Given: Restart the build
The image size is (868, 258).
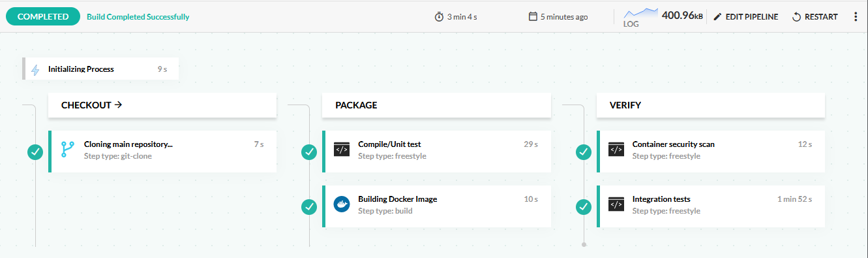Looking at the screenshot, I should point(815,17).
